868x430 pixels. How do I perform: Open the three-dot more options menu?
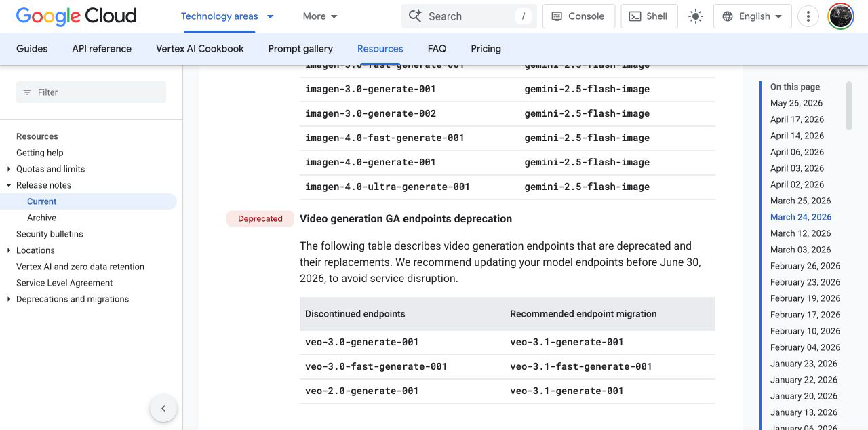[808, 16]
